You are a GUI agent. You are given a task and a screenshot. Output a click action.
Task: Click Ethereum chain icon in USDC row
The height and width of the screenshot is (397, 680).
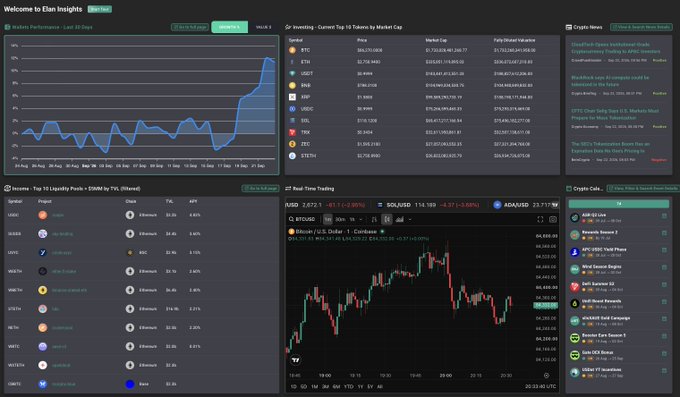(x=130, y=215)
